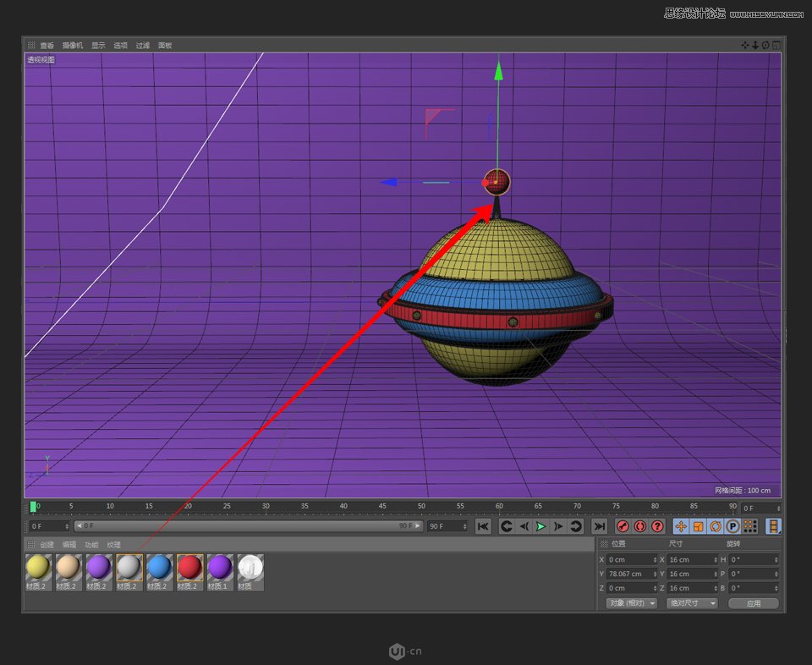Screen dimensions: 812x665
Task: Click the go to first frame button
Action: [x=483, y=526]
